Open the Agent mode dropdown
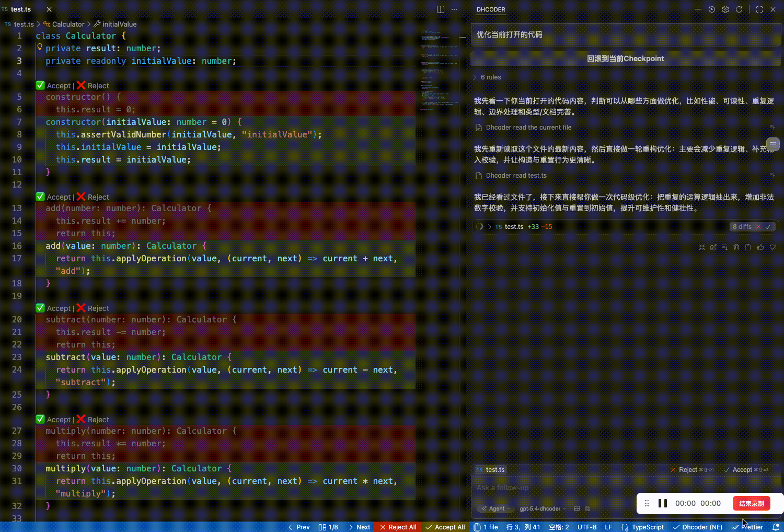 [494, 508]
